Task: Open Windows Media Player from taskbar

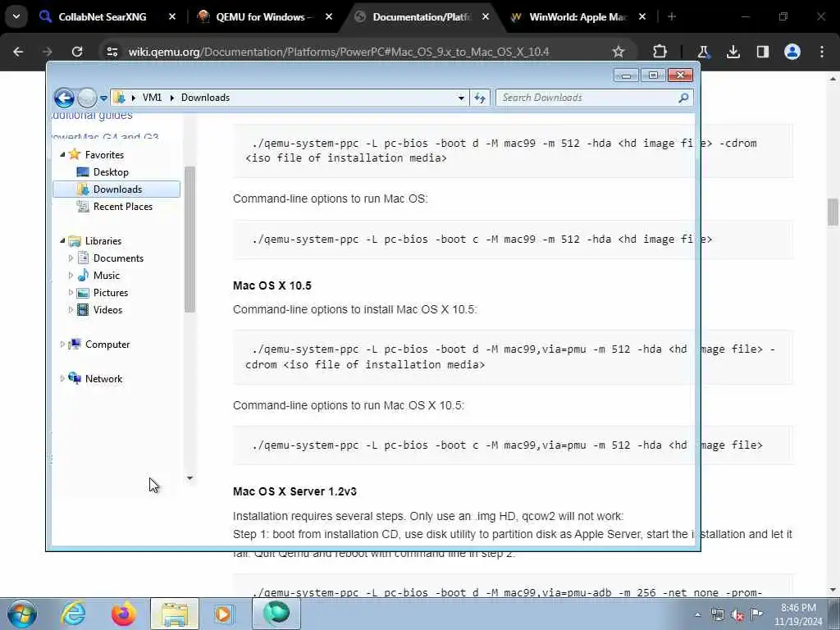Action: tap(223, 614)
